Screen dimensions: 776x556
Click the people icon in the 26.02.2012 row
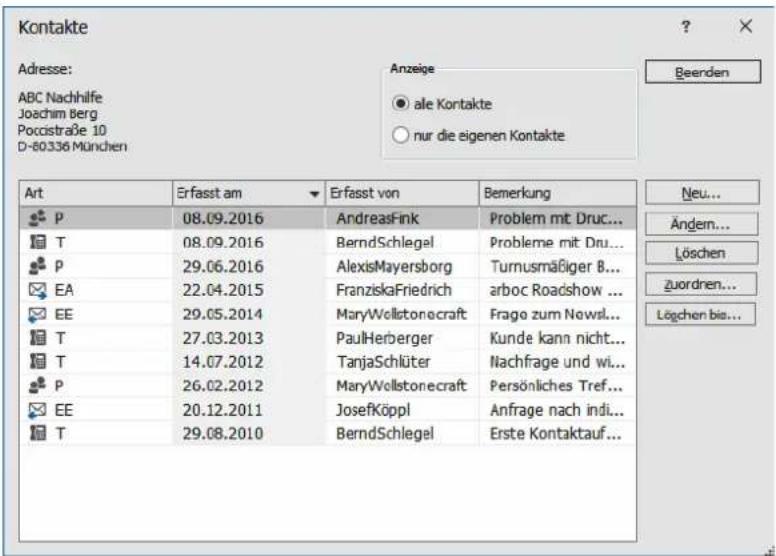(37, 385)
